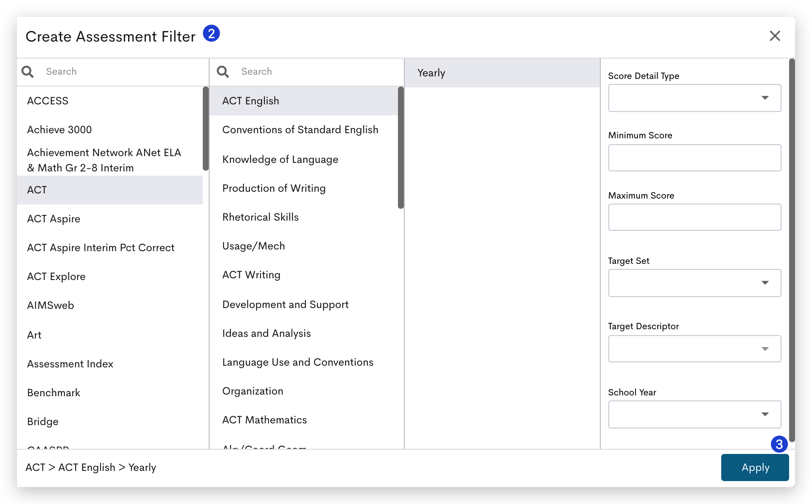
Task: Select Achieve 3000 assessment
Action: [110, 130]
